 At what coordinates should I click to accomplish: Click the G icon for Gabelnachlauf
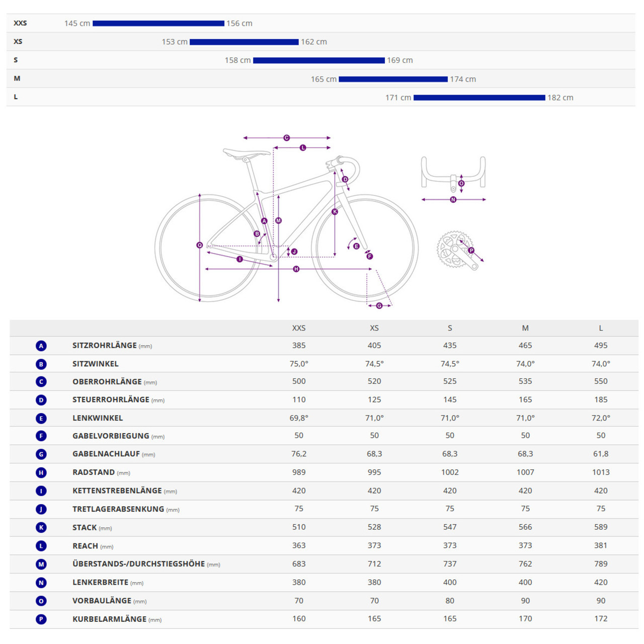[41, 454]
